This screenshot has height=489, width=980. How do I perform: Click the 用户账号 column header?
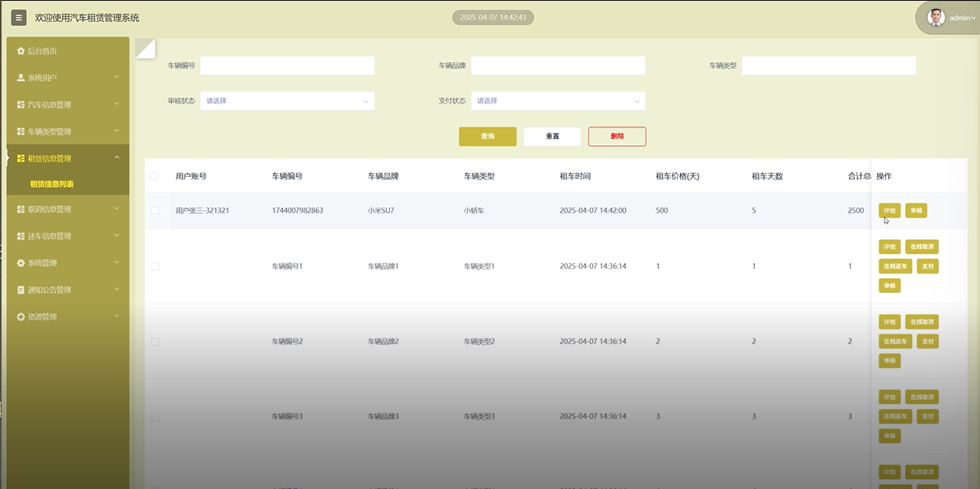tap(191, 176)
